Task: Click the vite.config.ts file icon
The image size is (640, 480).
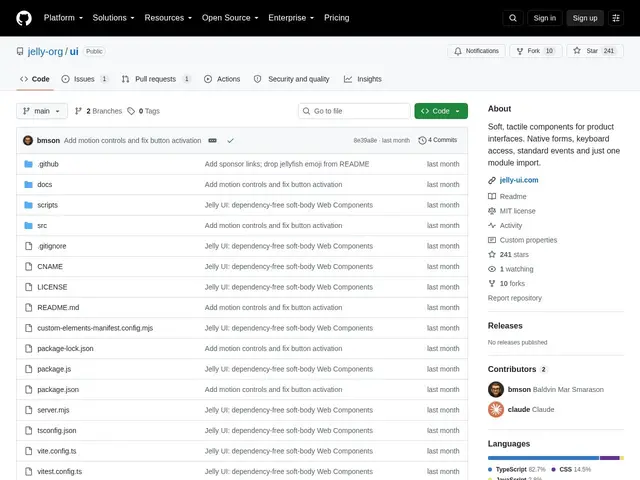Action: coord(28,451)
